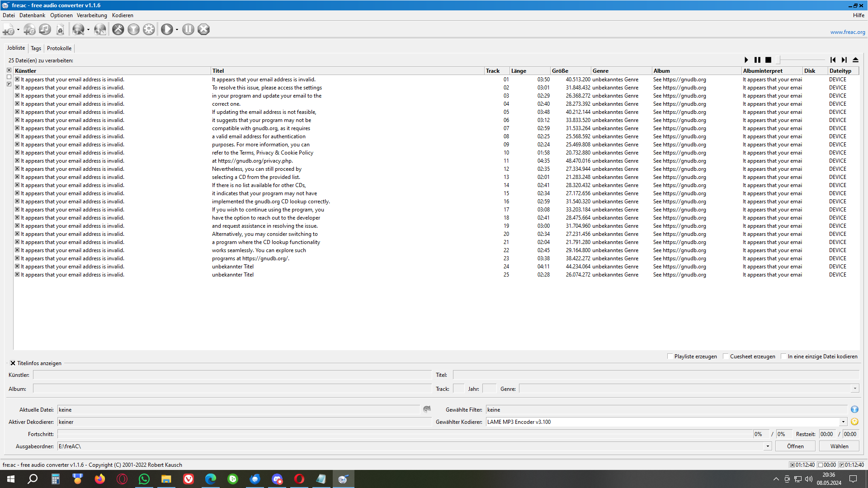Screen dimensions: 868x488
Task: Enable the Cuesheet erzeugen checkbox
Action: click(726, 357)
